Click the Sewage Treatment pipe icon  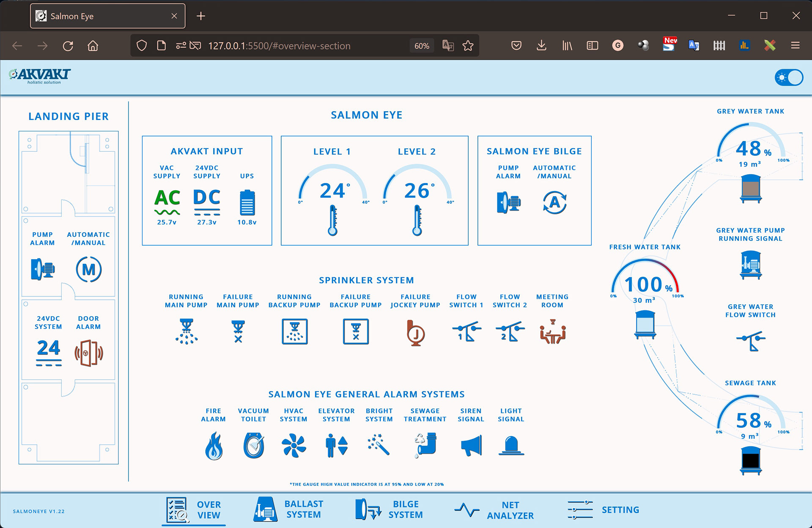(425, 445)
